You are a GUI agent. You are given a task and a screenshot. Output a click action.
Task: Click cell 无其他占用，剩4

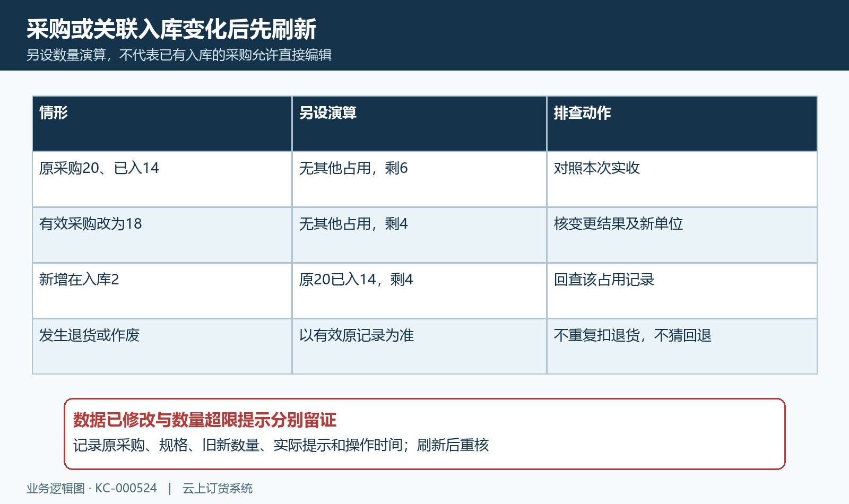click(x=419, y=235)
